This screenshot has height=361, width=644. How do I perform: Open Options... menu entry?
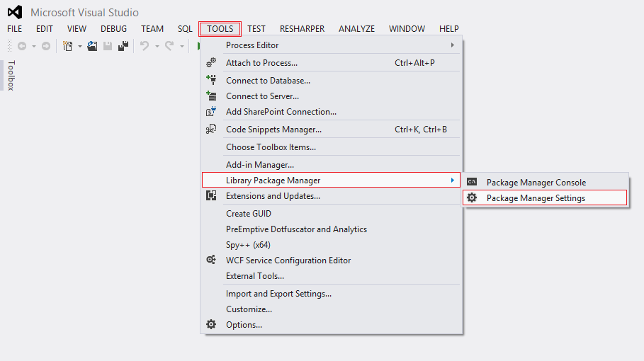pos(331,325)
